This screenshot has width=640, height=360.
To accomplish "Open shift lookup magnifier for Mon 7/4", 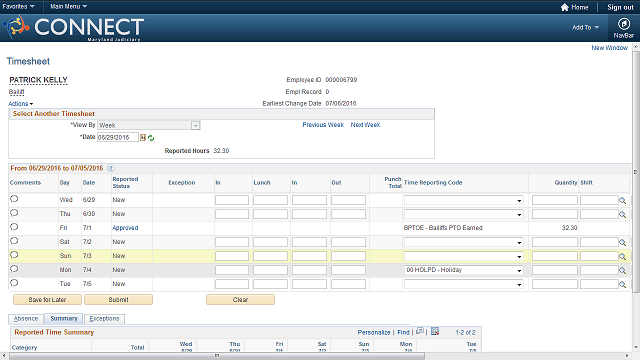I will coord(622,270).
